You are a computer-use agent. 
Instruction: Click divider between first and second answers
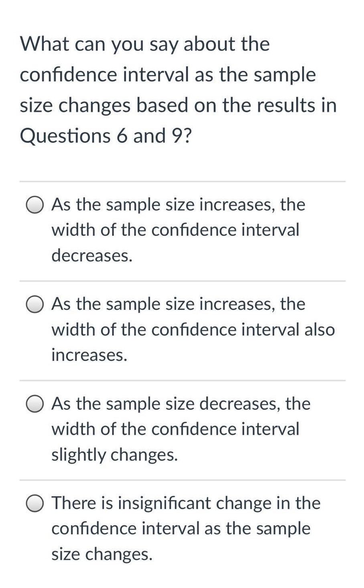pos(182,281)
